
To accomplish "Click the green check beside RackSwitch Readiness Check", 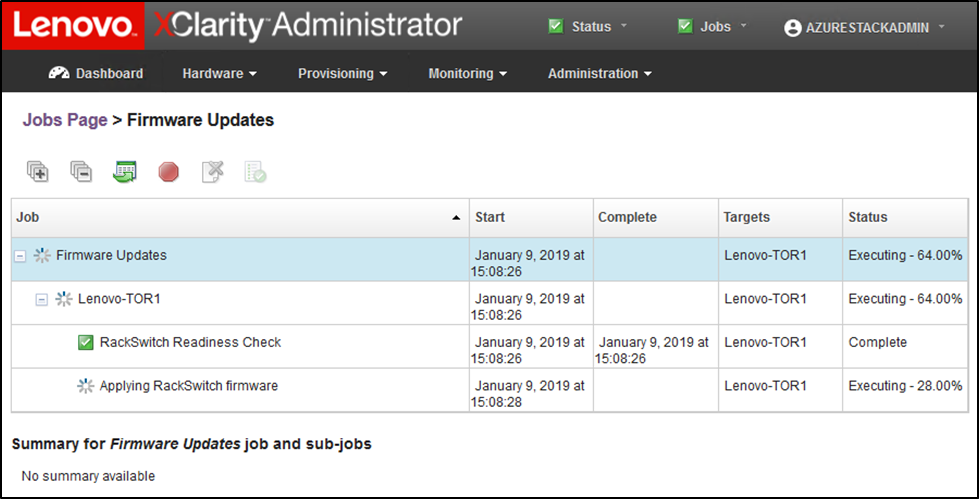I will 86,342.
